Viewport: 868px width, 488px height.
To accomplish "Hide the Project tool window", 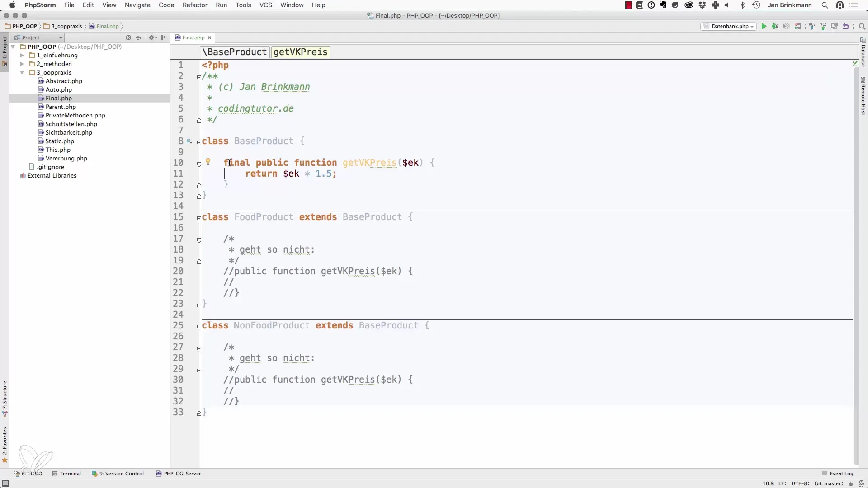I will [164, 38].
